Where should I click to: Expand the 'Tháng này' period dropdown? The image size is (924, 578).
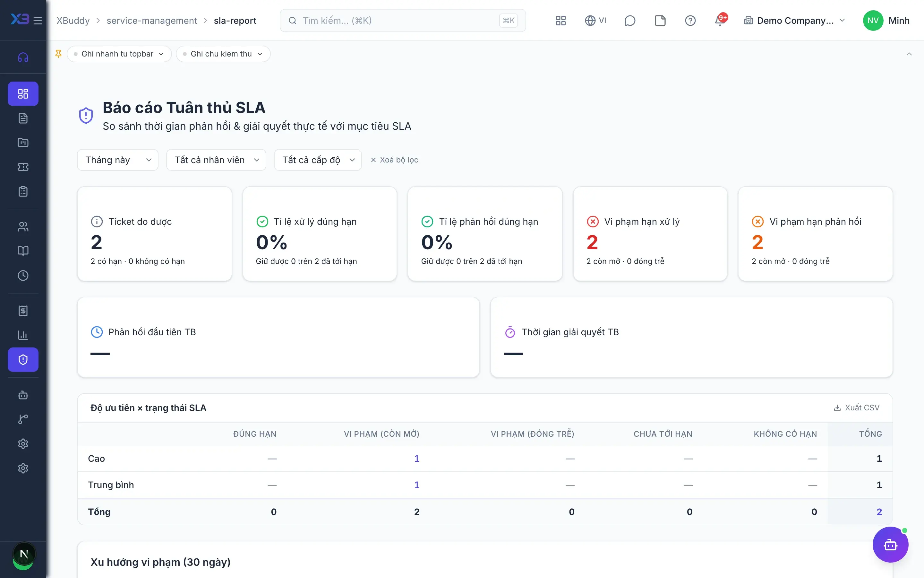[118, 160]
